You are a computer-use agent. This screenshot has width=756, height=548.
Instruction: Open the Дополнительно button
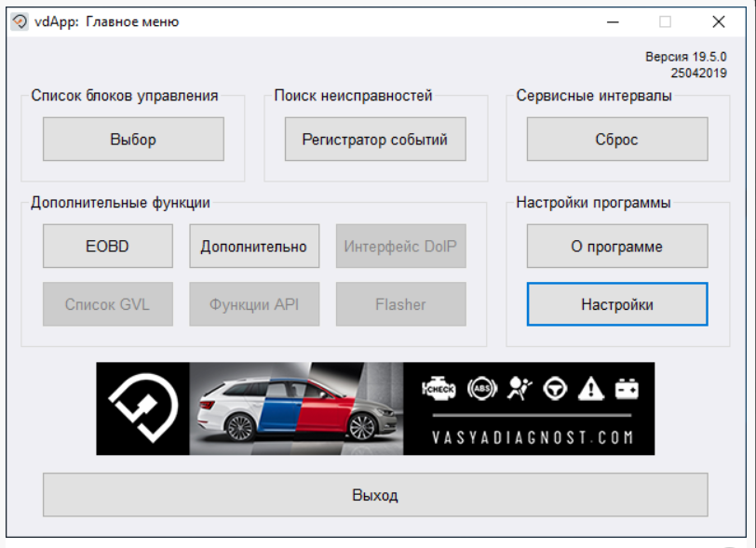coord(254,246)
